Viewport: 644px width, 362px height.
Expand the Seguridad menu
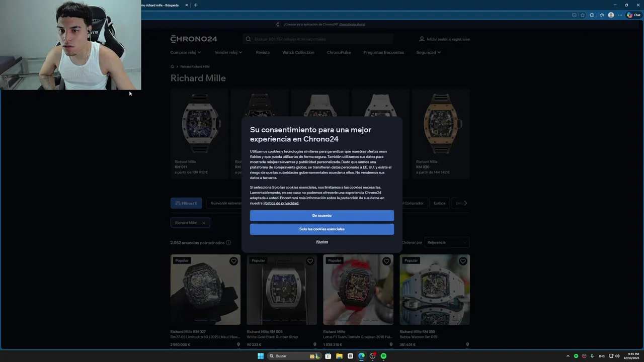pyautogui.click(x=428, y=52)
